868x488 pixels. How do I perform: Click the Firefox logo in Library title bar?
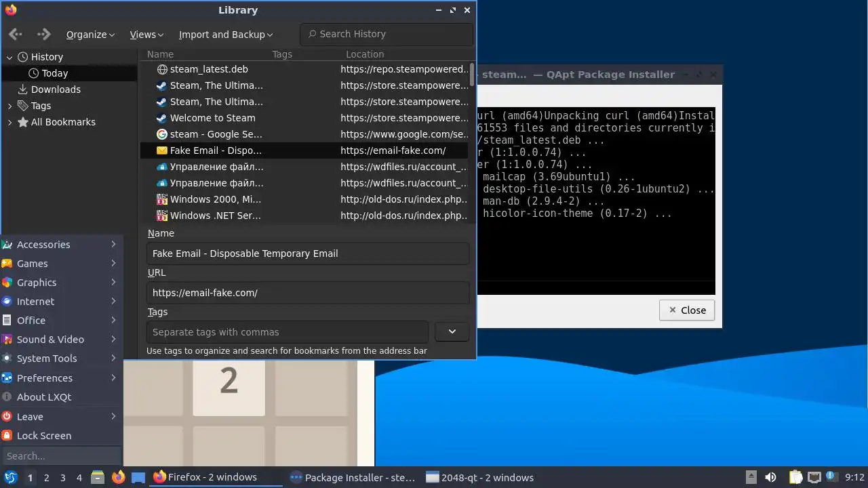tap(11, 10)
